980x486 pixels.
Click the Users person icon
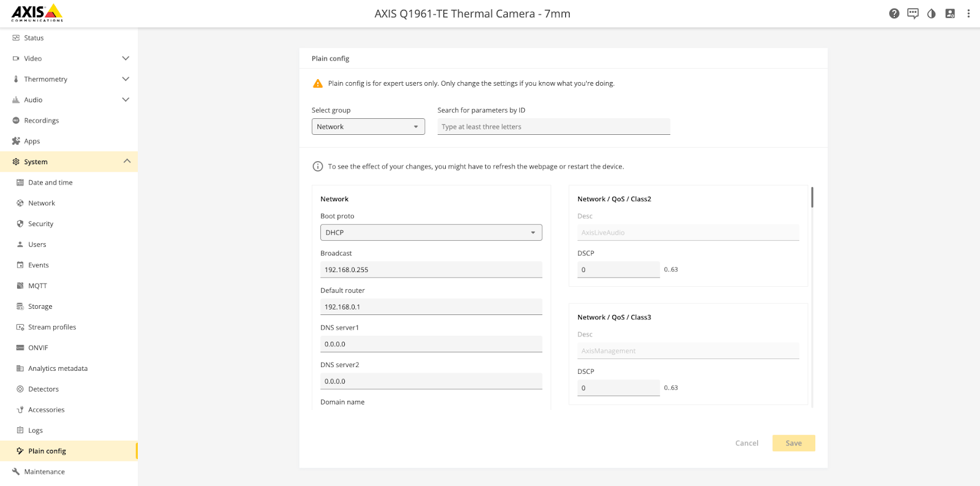click(20, 245)
